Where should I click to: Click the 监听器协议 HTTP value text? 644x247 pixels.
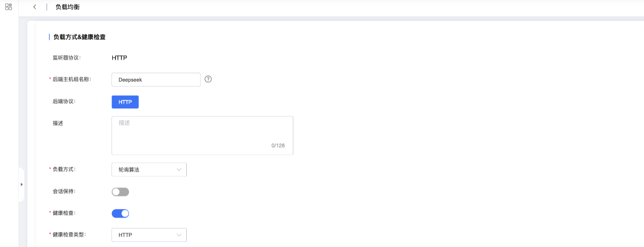click(x=119, y=58)
